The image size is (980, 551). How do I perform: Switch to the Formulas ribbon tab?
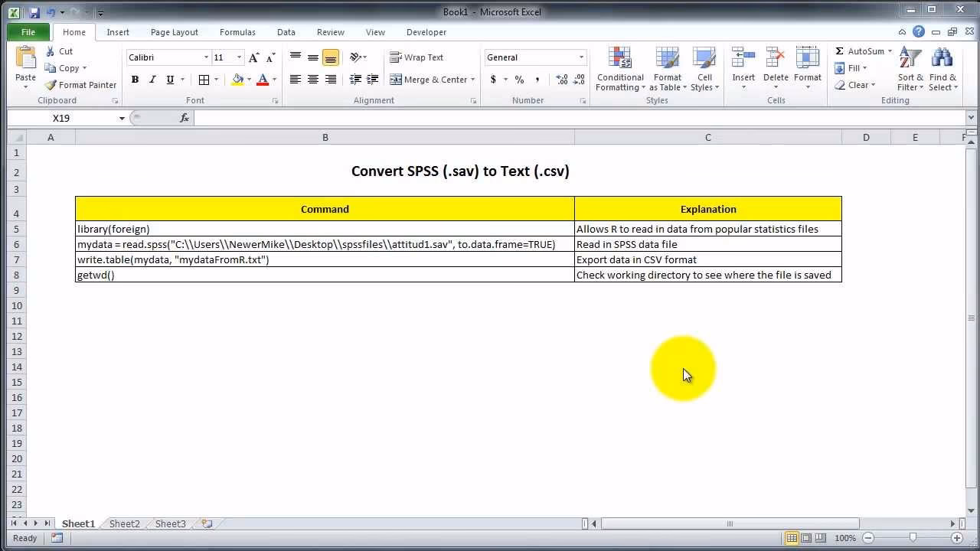pyautogui.click(x=237, y=32)
